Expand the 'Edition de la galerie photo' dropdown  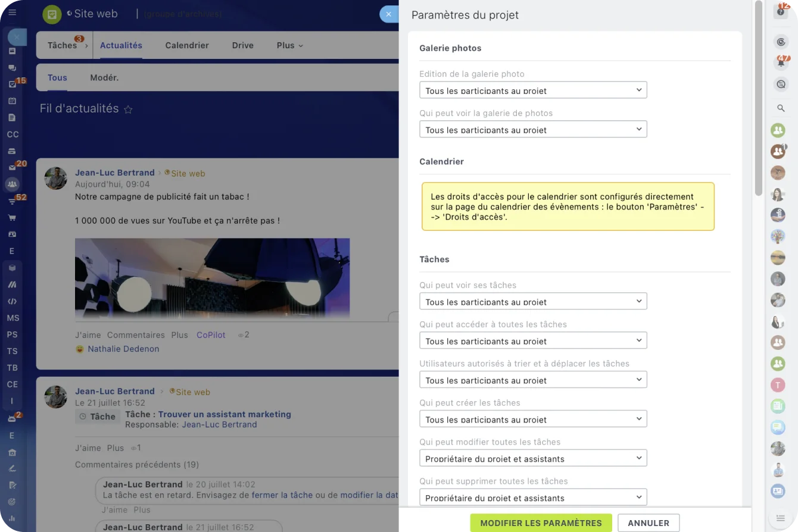[x=533, y=90]
